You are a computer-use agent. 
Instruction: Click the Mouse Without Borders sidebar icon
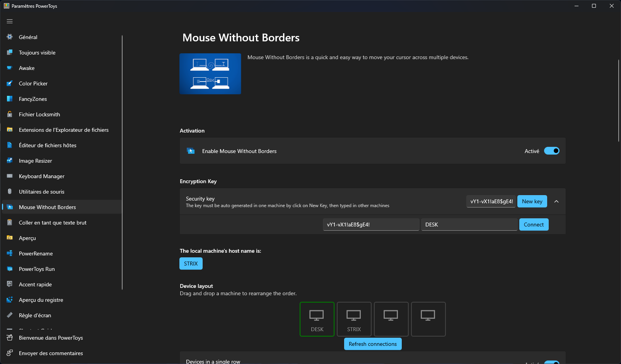click(x=10, y=207)
